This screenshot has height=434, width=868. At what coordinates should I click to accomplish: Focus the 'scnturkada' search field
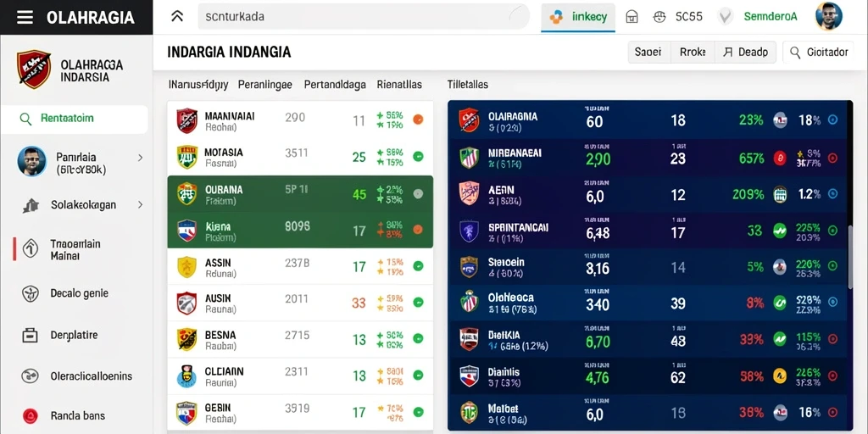(x=363, y=17)
